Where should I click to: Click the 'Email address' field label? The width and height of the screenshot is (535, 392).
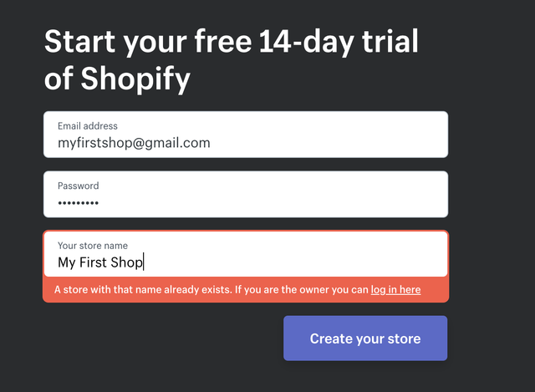(88, 126)
